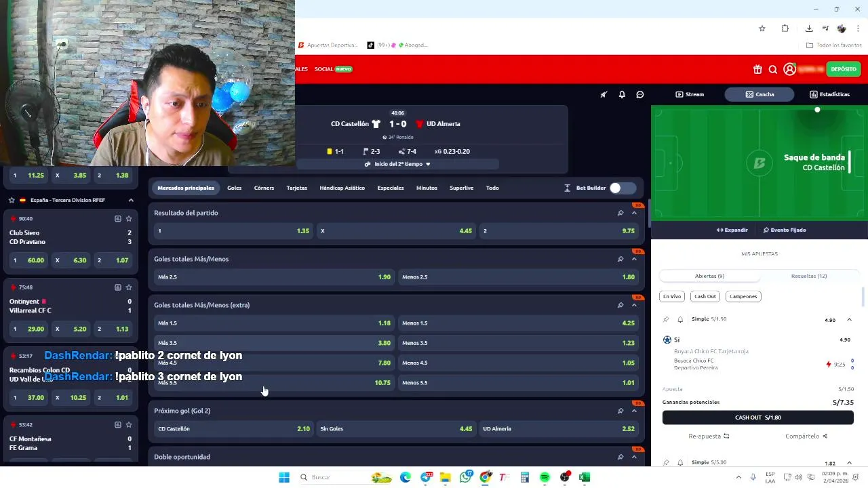Open the chat bubble icon above scoreboard
This screenshot has height=488, width=868.
coord(639,94)
